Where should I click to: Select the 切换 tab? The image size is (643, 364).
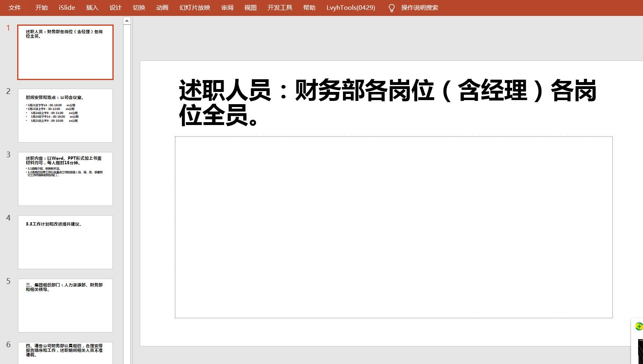pyautogui.click(x=139, y=8)
